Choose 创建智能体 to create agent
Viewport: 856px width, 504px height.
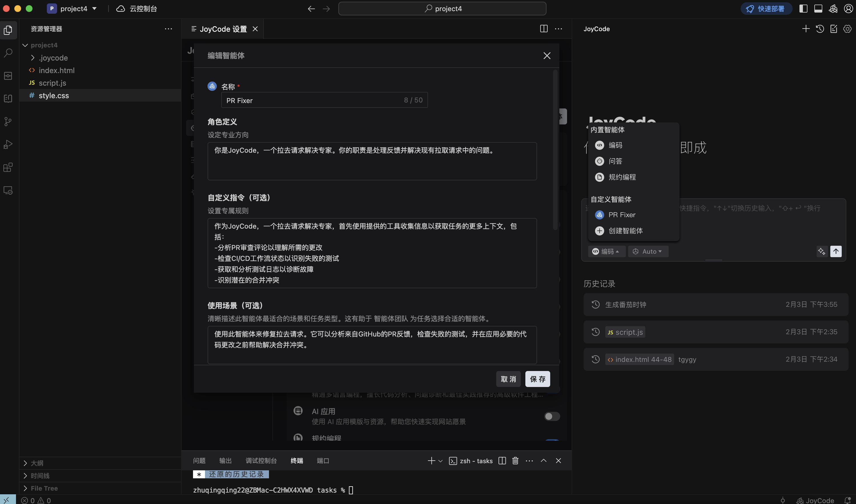[633, 231]
